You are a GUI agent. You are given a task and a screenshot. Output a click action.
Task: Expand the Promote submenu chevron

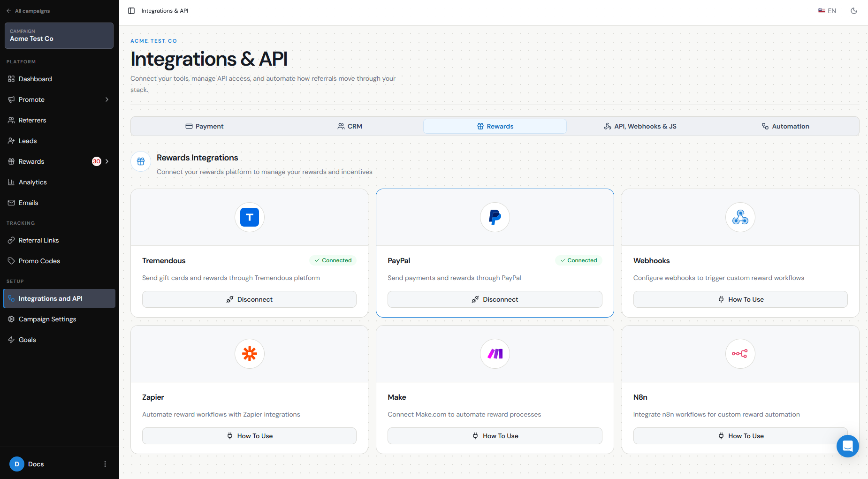pyautogui.click(x=107, y=99)
